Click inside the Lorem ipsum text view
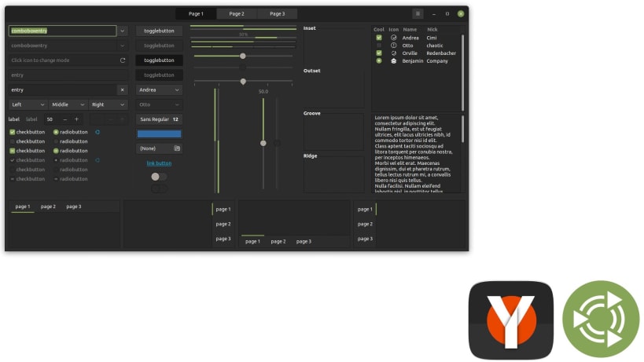 [x=415, y=154]
